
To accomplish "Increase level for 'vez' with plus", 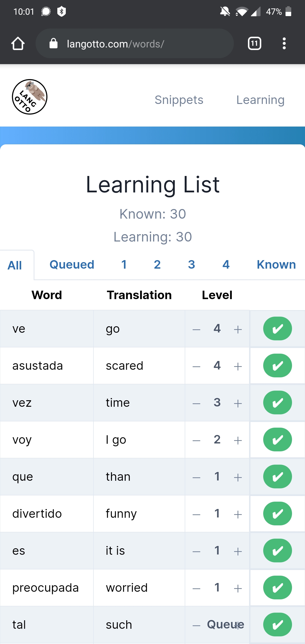I will (238, 403).
